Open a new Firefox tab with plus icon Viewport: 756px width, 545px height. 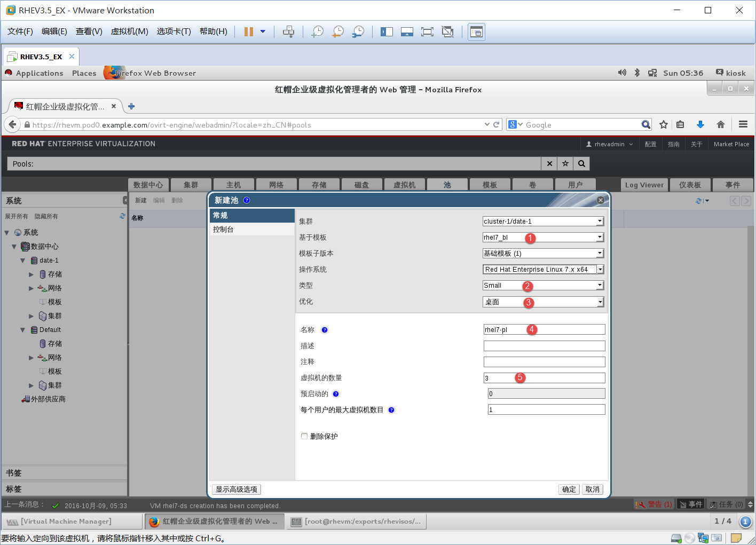click(x=131, y=106)
